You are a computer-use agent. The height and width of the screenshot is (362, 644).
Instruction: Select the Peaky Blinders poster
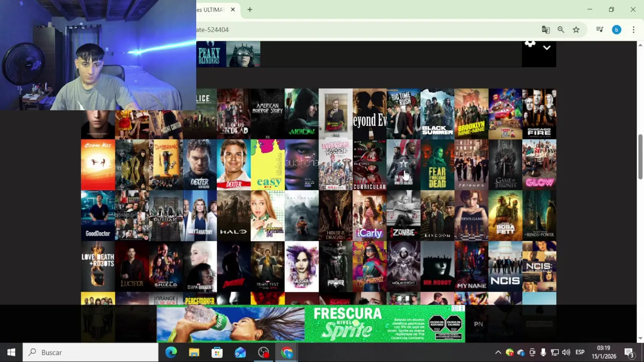click(211, 53)
